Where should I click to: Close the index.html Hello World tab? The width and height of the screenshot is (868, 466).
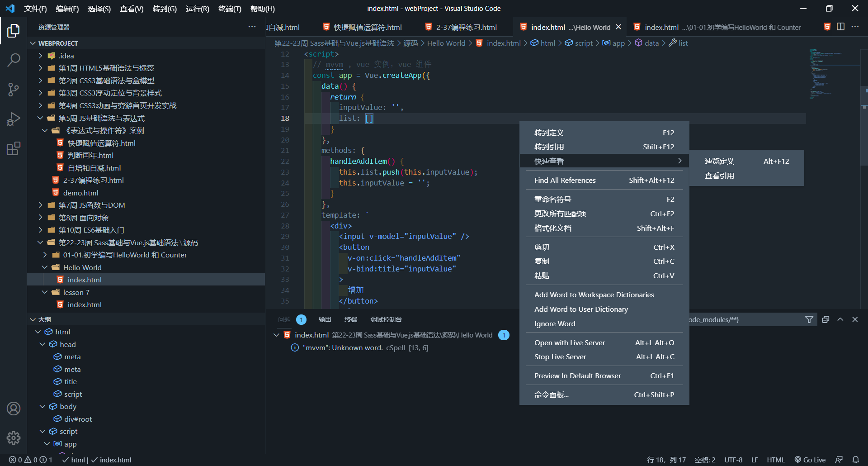click(x=618, y=27)
